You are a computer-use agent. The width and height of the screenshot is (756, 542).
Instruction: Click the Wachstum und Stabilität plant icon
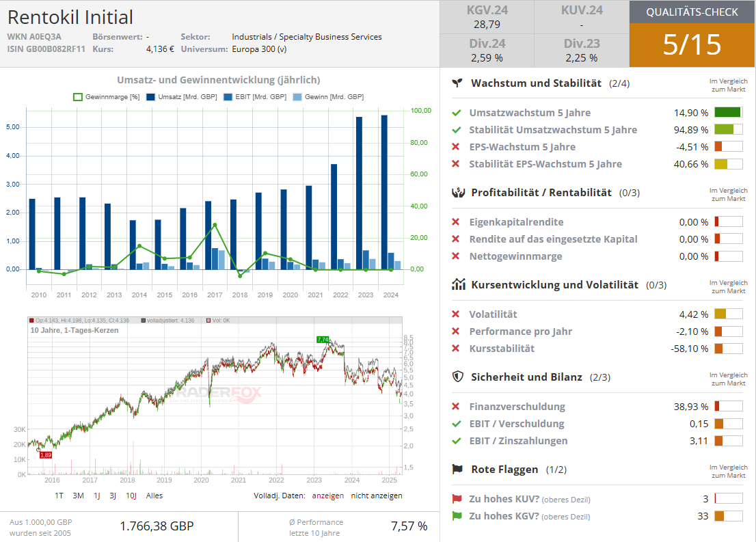coord(457,83)
